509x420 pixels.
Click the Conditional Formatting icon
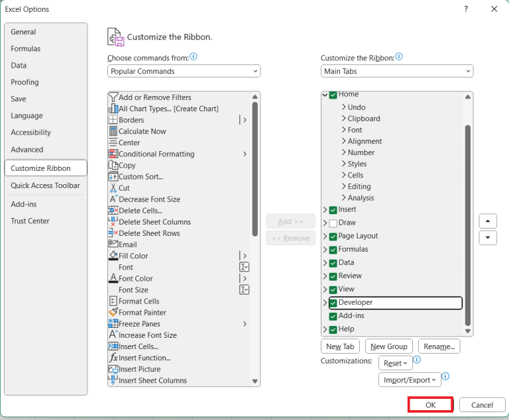coord(113,154)
